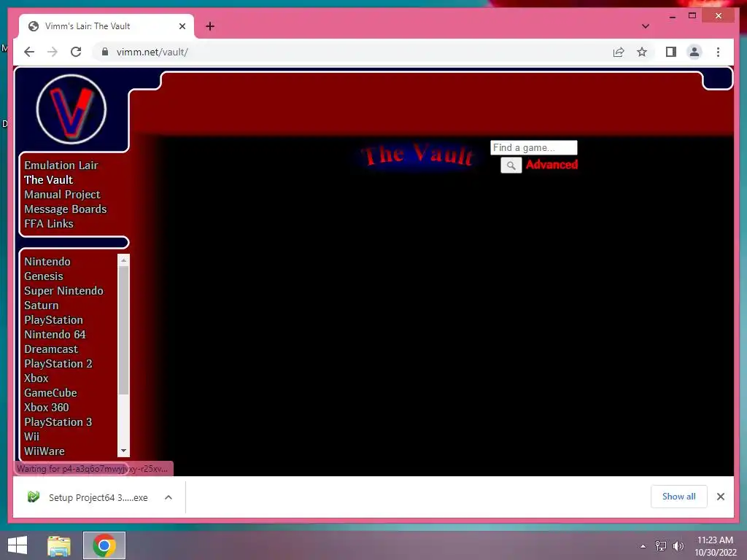Select the PlayStation 3 system
The image size is (747, 560).
point(58,422)
